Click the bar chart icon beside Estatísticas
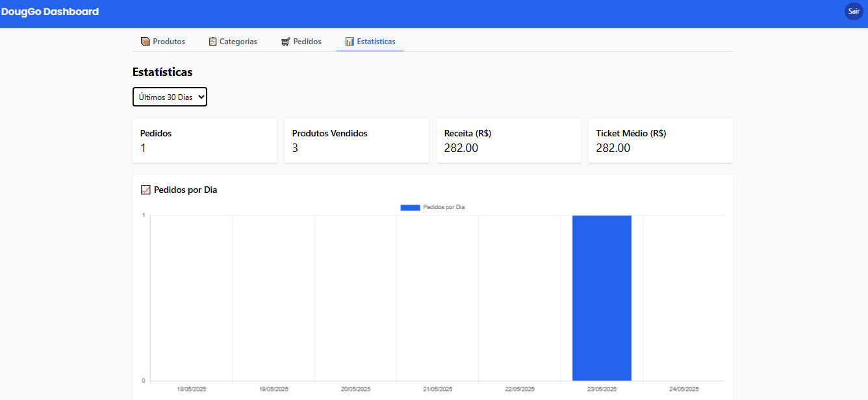The image size is (868, 400). [350, 42]
